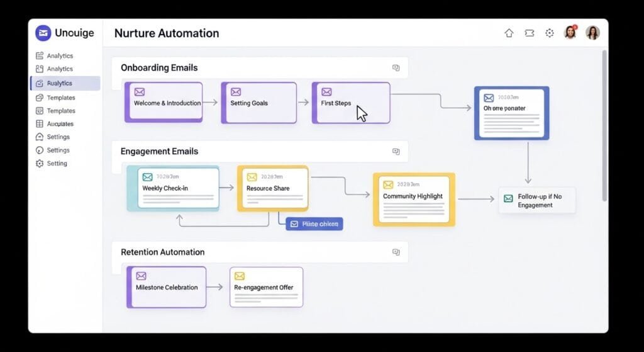Open the gear settings icon in header
The image size is (644, 352).
[x=550, y=33]
